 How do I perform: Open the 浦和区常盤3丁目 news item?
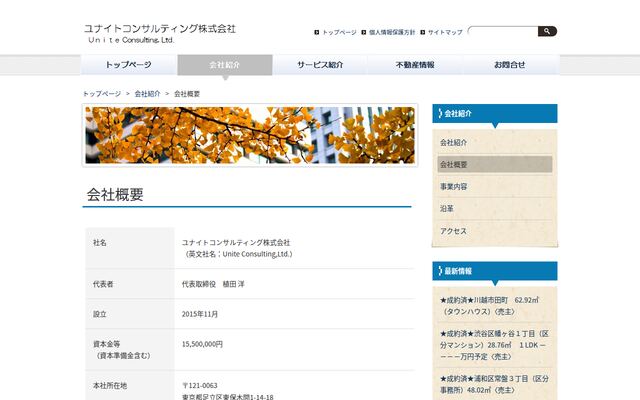(495, 384)
